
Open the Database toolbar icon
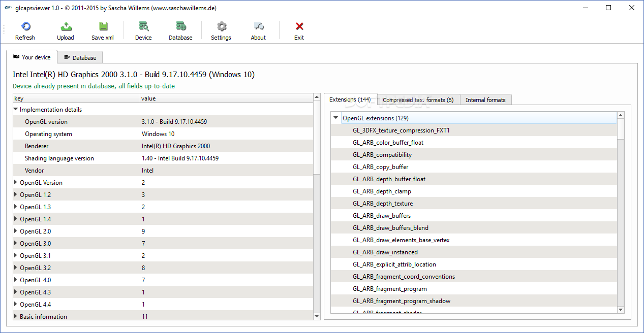(x=180, y=26)
